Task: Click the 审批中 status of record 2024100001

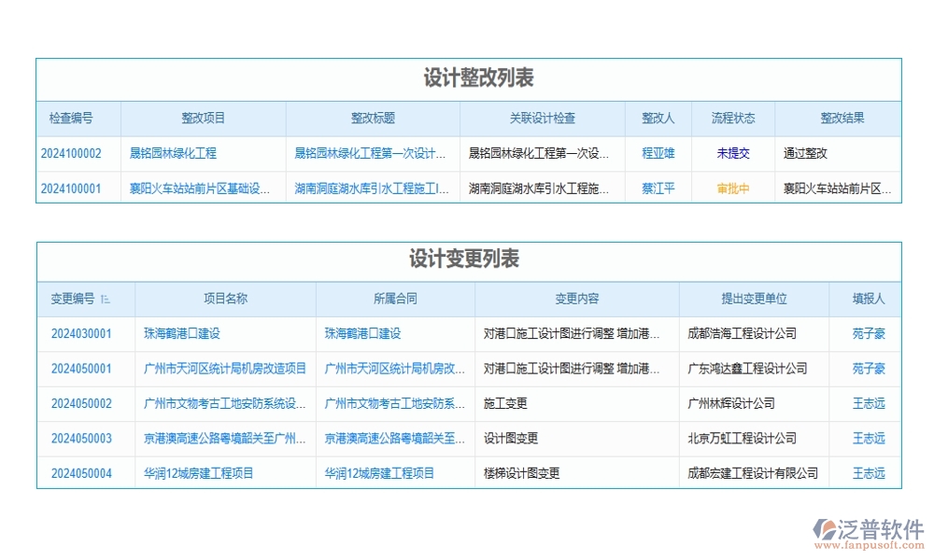Action: (x=733, y=189)
